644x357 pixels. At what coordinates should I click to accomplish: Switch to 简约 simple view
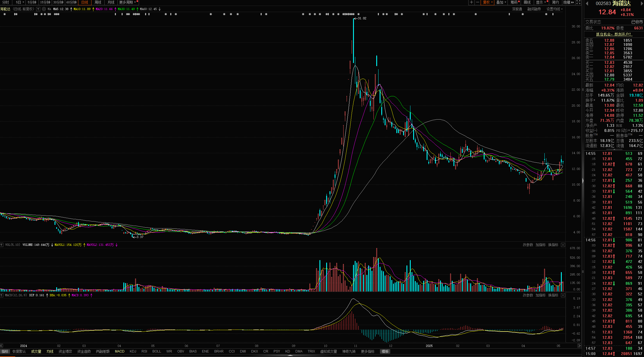[x=555, y=2]
